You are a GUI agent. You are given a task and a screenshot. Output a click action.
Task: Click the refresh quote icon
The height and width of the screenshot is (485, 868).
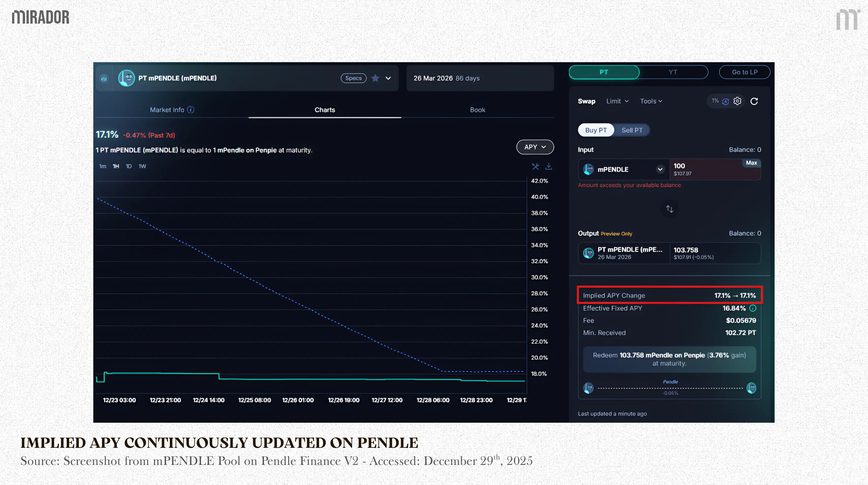pyautogui.click(x=754, y=101)
